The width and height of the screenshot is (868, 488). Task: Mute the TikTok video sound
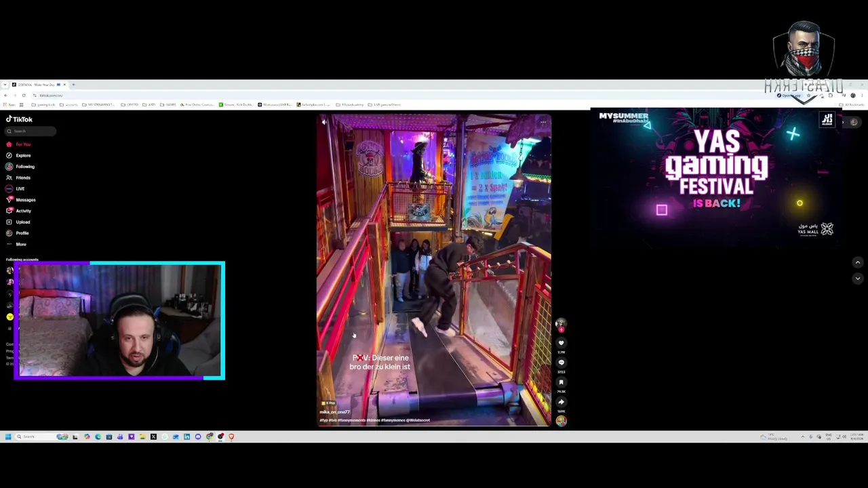[324, 122]
